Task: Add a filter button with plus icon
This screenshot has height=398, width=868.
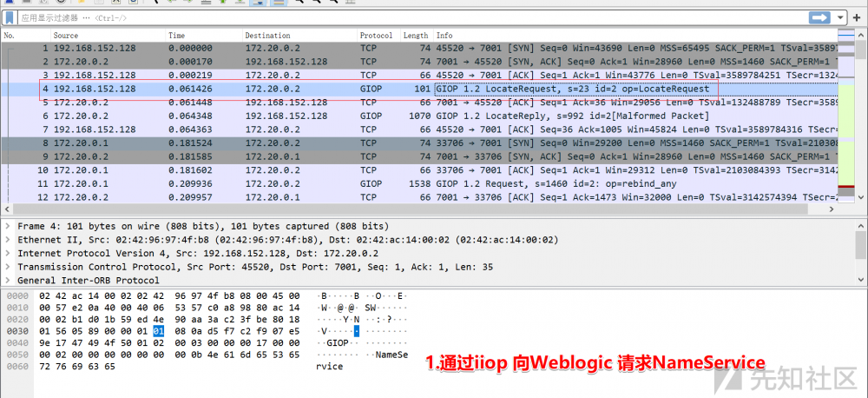Action: 858,17
